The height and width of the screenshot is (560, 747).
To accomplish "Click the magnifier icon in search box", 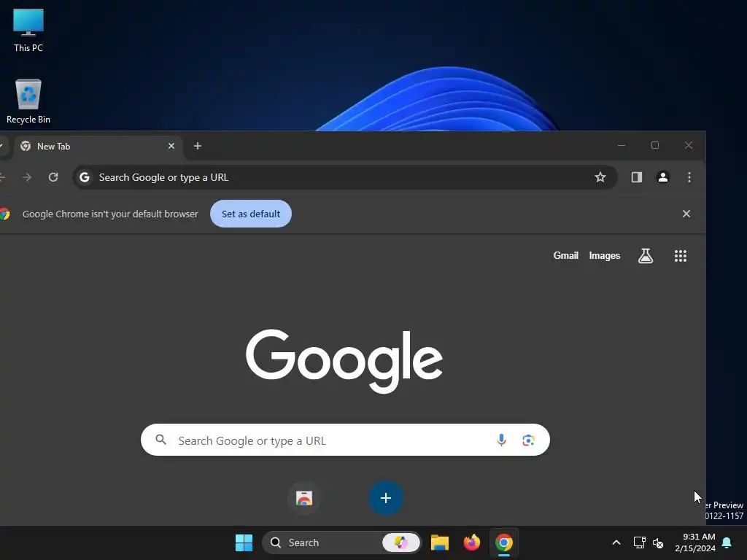I will coord(161,440).
